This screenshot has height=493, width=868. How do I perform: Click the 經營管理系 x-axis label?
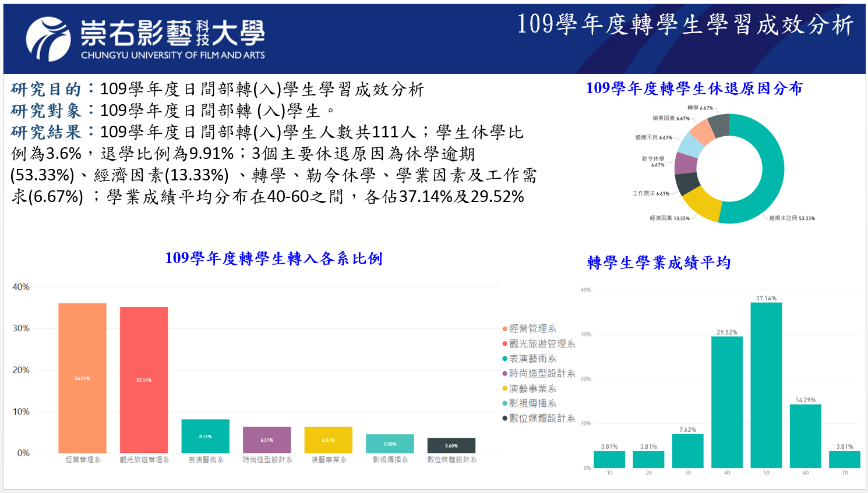pos(83,460)
